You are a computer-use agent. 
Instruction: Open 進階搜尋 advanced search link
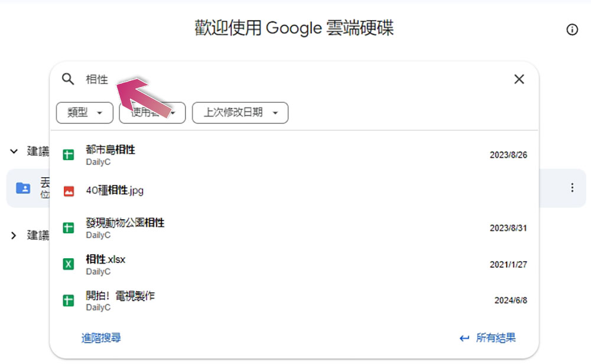pos(101,337)
